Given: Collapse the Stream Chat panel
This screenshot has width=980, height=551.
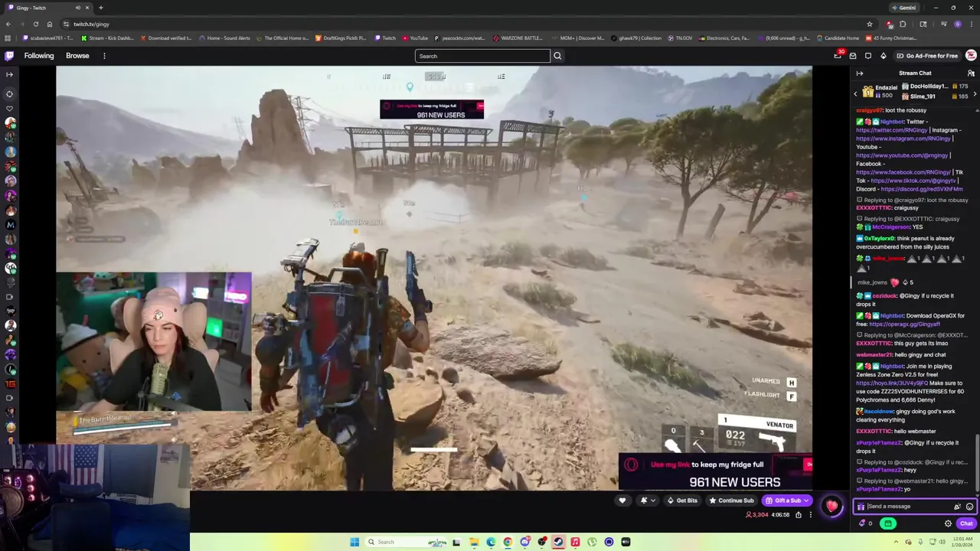Looking at the screenshot, I should pos(860,73).
